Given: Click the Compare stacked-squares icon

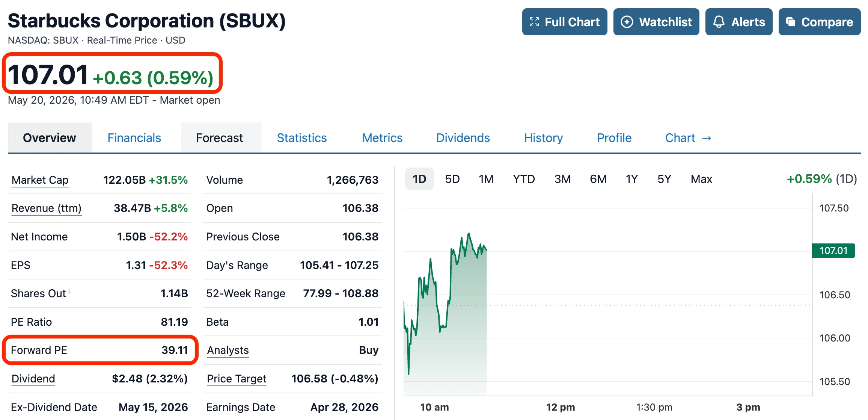Looking at the screenshot, I should 791,22.
